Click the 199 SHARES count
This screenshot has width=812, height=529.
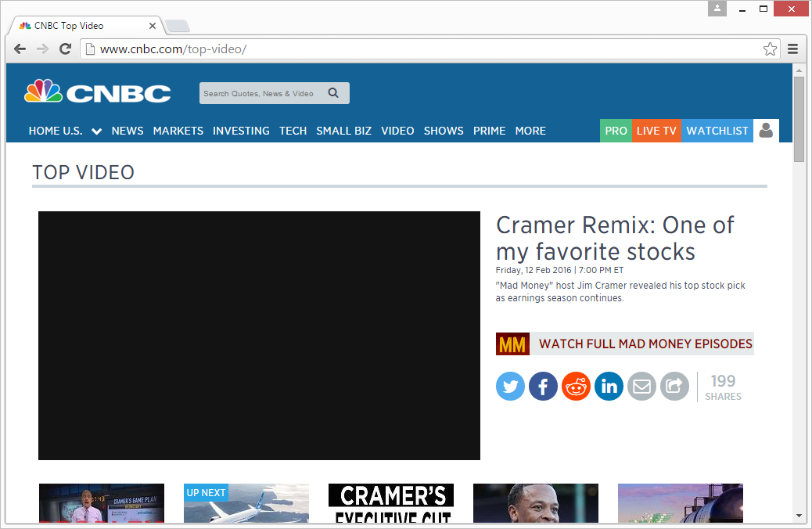coord(723,387)
